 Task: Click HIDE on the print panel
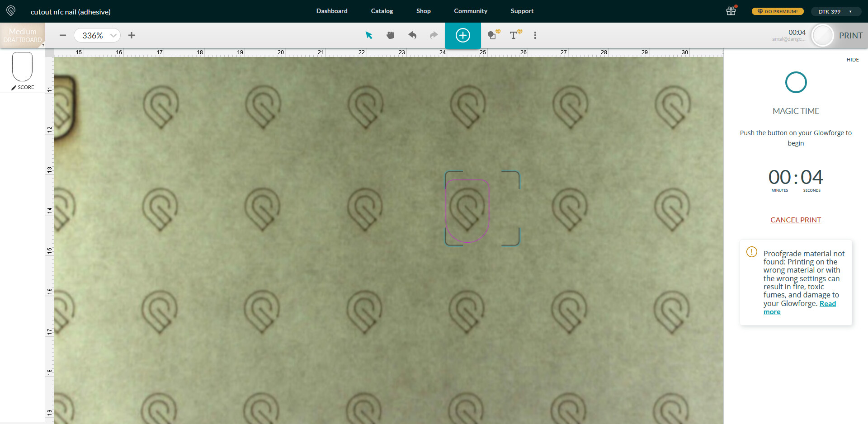pyautogui.click(x=853, y=60)
